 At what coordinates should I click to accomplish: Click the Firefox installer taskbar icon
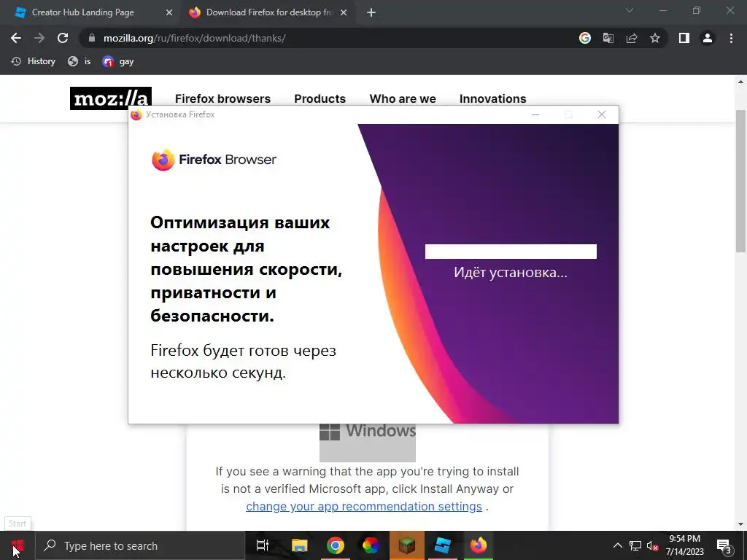click(x=479, y=545)
